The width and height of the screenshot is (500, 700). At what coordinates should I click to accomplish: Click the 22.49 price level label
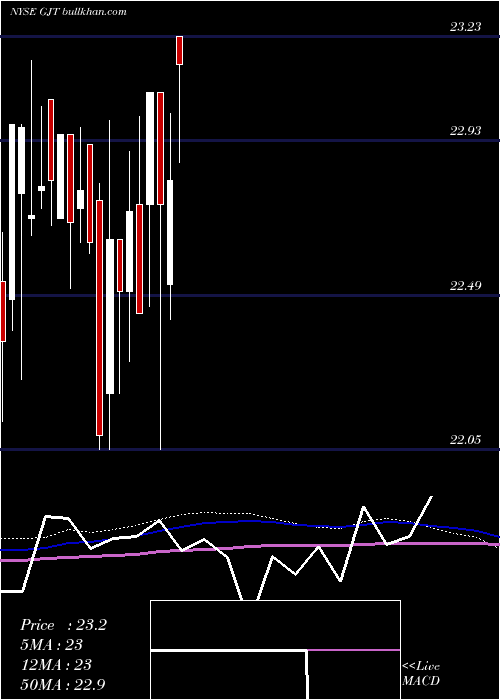pyautogui.click(x=466, y=285)
